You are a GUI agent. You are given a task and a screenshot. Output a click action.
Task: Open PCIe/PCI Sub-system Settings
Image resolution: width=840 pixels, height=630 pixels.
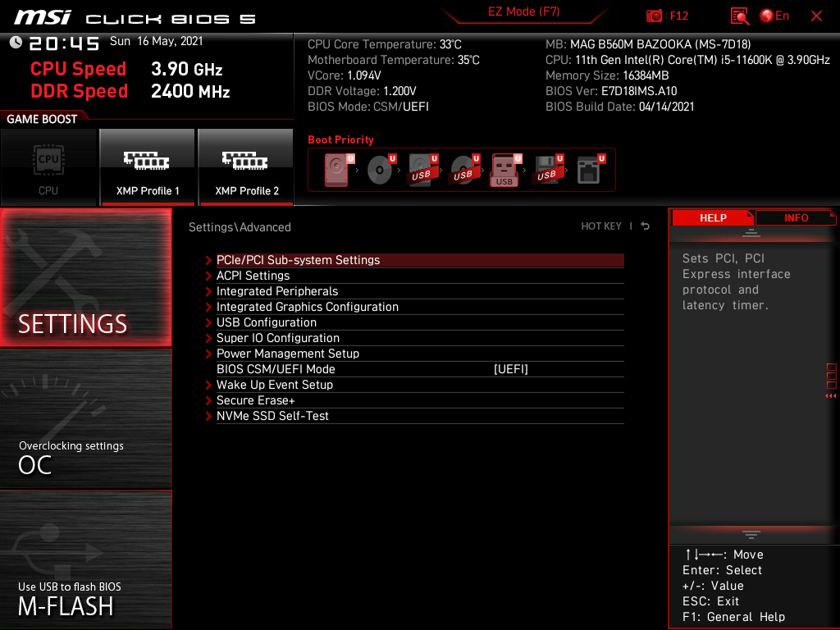pos(420,260)
